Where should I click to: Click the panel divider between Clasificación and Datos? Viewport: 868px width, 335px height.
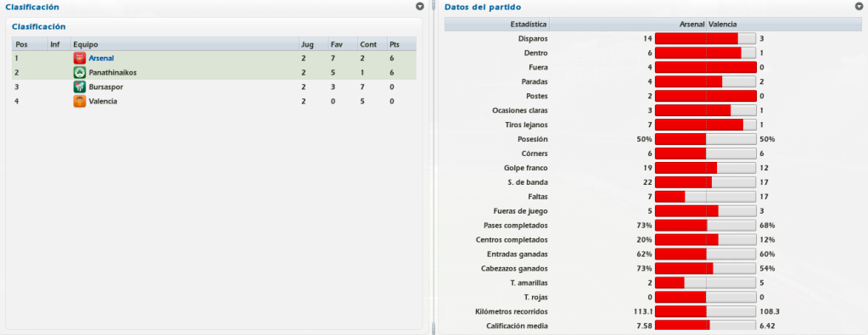[434, 167]
